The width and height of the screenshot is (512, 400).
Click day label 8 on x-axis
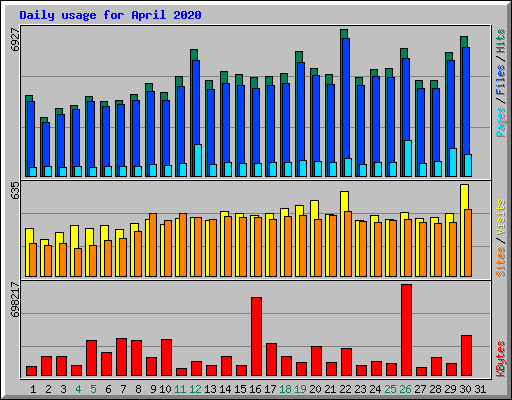coord(138,389)
